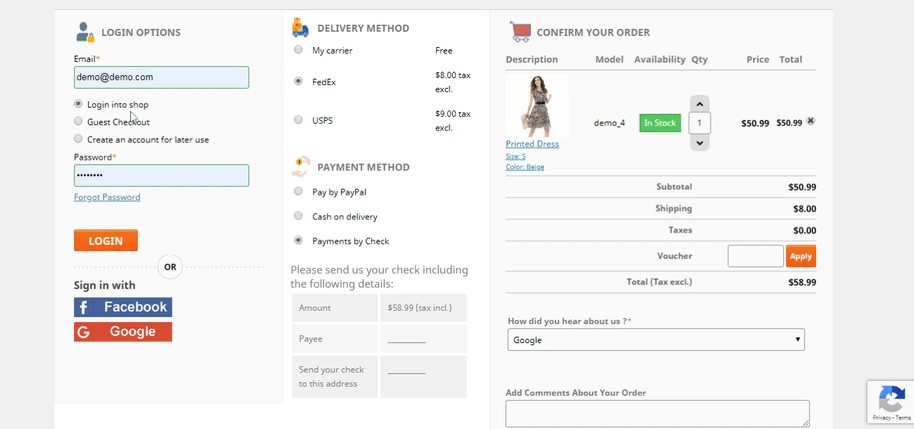
Task: Select Guest Checkout radio button
Action: pos(78,121)
